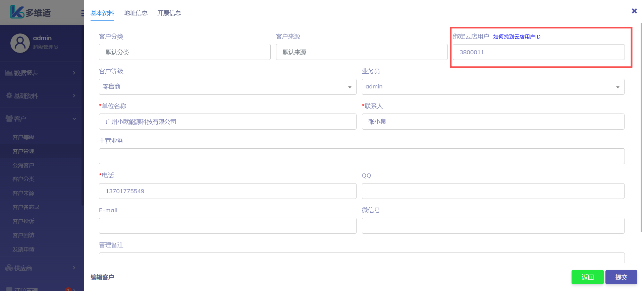Click the 电话 input field

pos(227,191)
